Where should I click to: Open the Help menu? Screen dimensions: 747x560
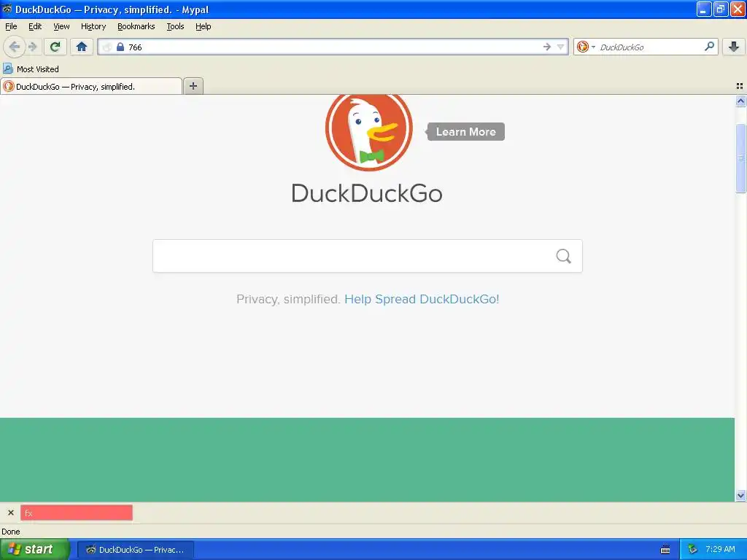(204, 27)
